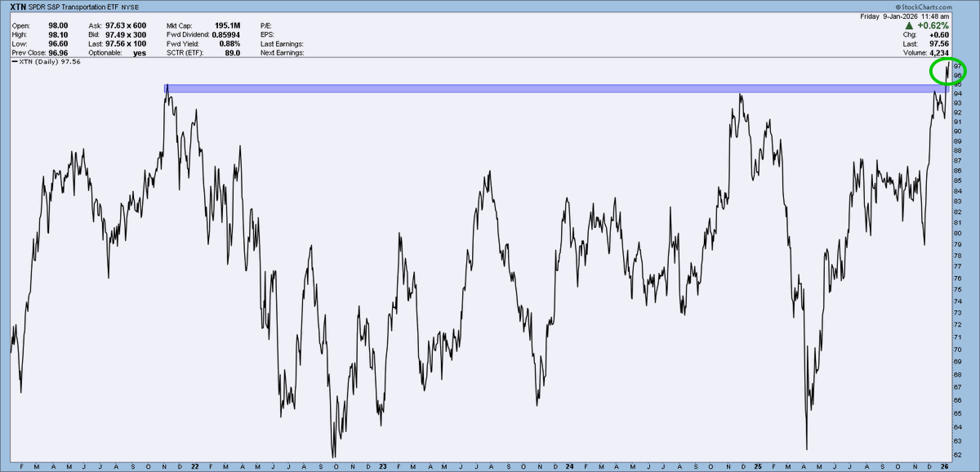The width and height of the screenshot is (980, 472).
Task: Click the 'XTN (Daily) 97.56' chart legend
Action: coord(47,62)
